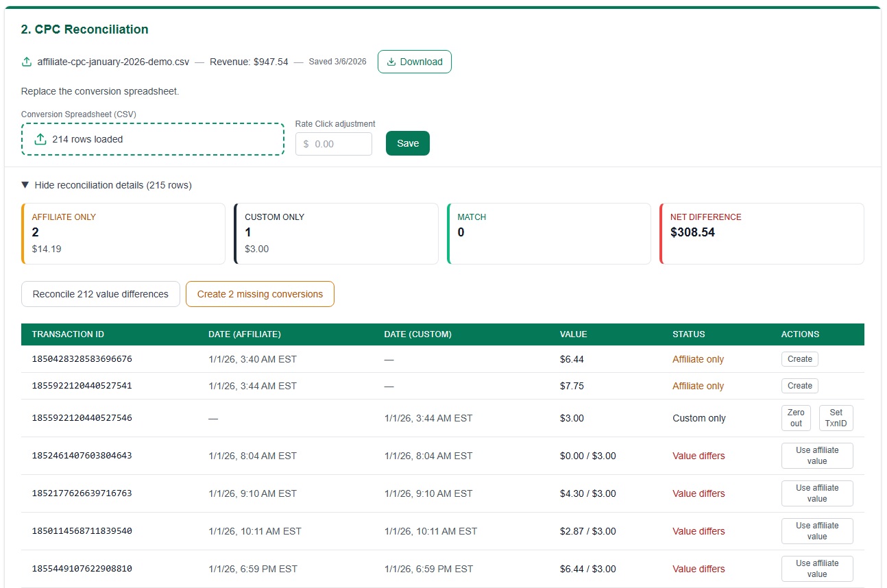Zero out the custom-only $3.00 transaction
887x588 pixels.
pyautogui.click(x=795, y=418)
